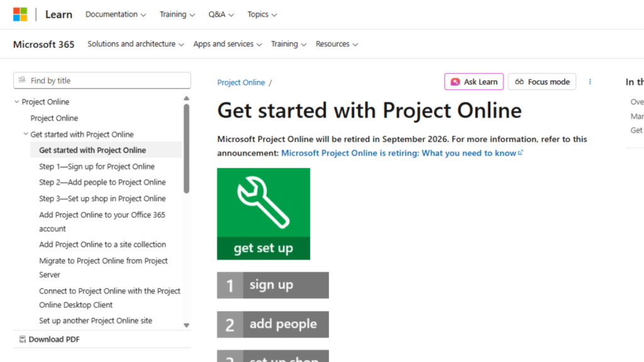Click the Download PDF icon

[x=23, y=339]
